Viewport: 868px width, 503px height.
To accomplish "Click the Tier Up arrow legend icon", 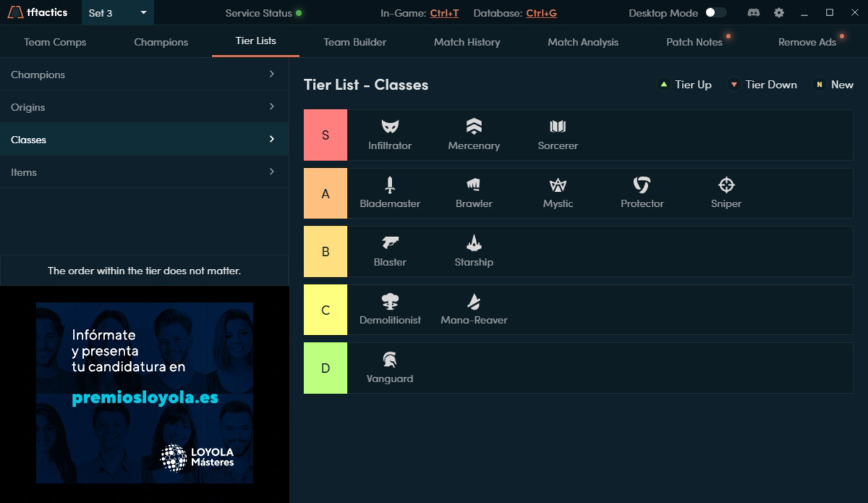I will [664, 84].
